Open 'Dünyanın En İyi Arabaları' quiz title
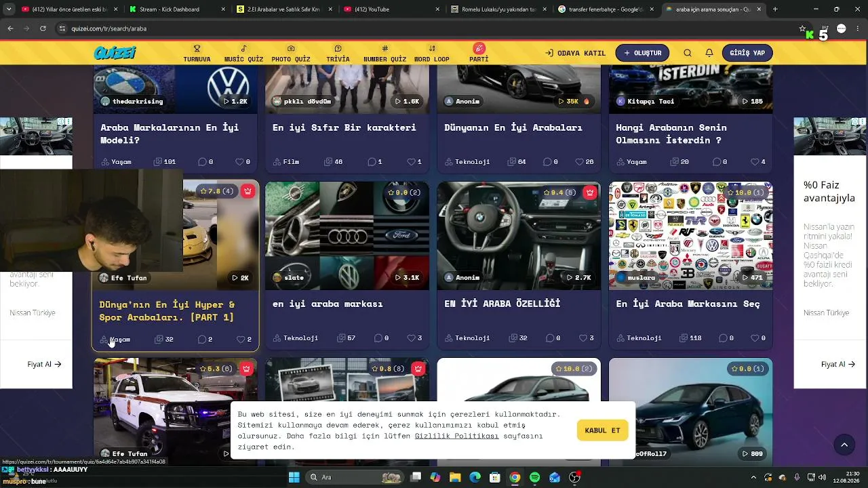This screenshot has width=868, height=488. [513, 127]
